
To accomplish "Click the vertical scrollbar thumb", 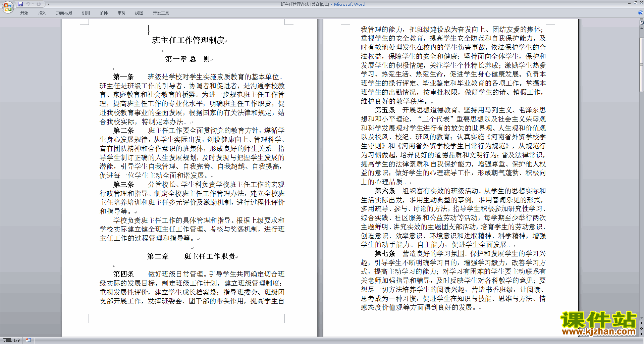I will click(642, 64).
